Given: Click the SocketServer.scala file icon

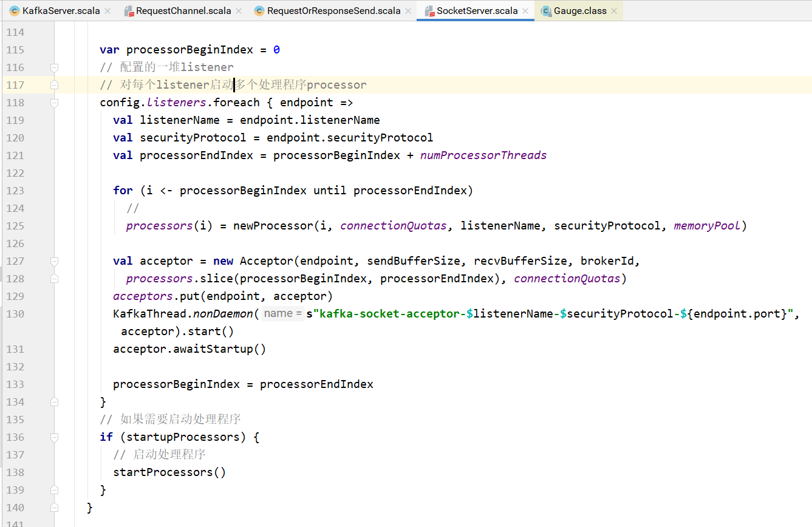Looking at the screenshot, I should pyautogui.click(x=429, y=11).
